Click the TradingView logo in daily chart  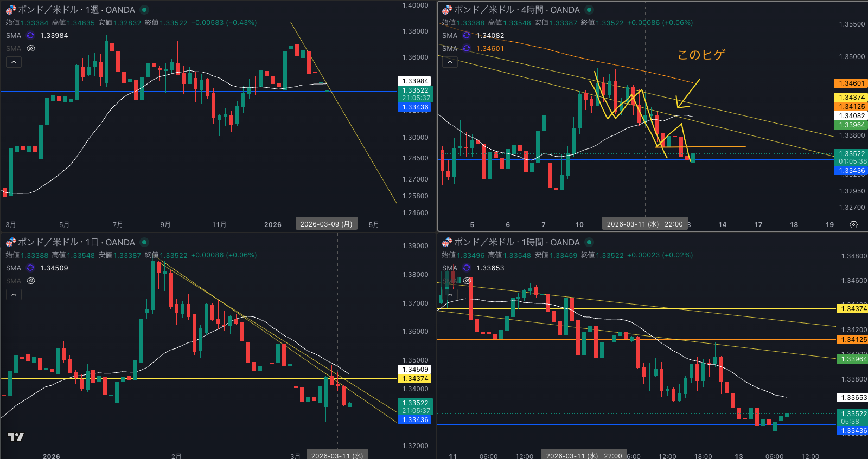(x=16, y=437)
